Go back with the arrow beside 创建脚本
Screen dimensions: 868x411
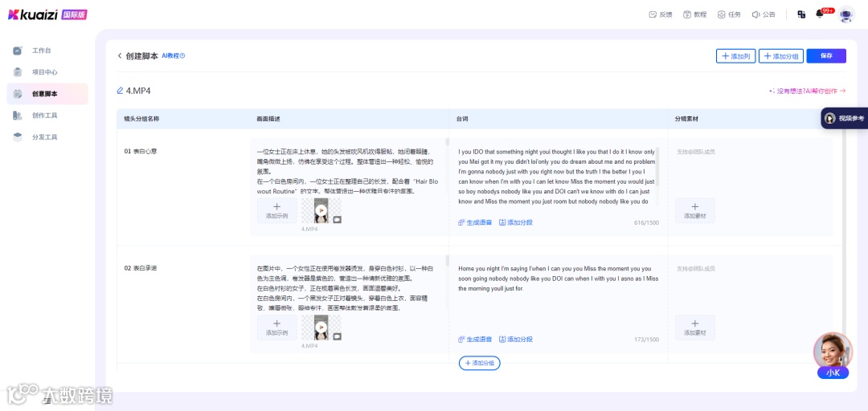(x=120, y=56)
